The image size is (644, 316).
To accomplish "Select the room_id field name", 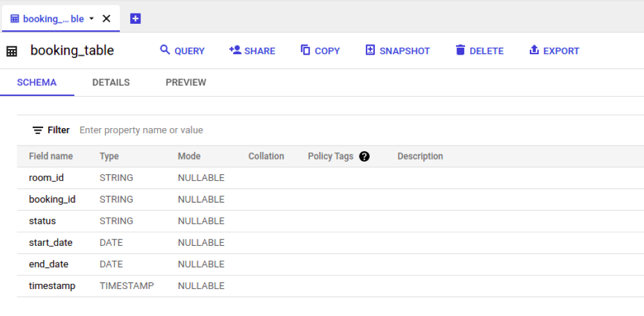I will coord(46,178).
